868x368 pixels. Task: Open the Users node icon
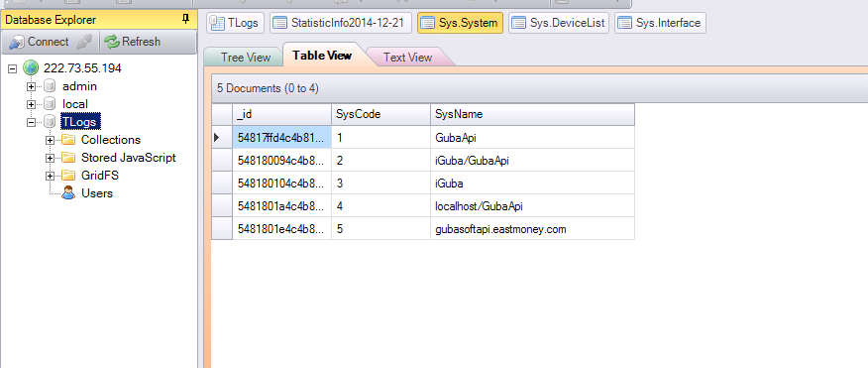click(68, 192)
